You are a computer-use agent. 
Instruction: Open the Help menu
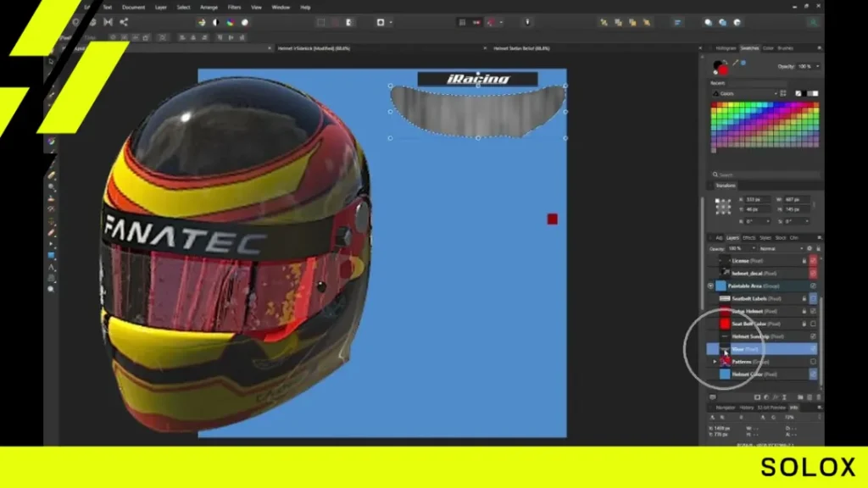pos(305,7)
